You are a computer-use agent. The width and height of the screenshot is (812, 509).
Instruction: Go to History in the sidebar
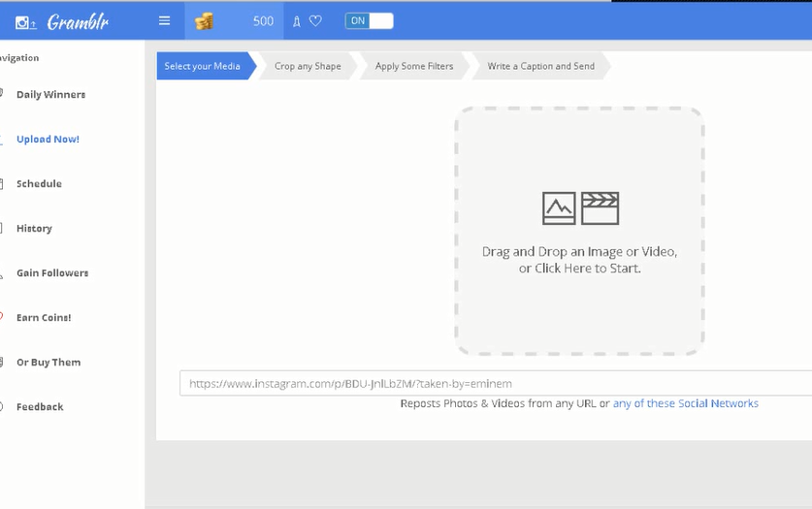pyautogui.click(x=34, y=229)
